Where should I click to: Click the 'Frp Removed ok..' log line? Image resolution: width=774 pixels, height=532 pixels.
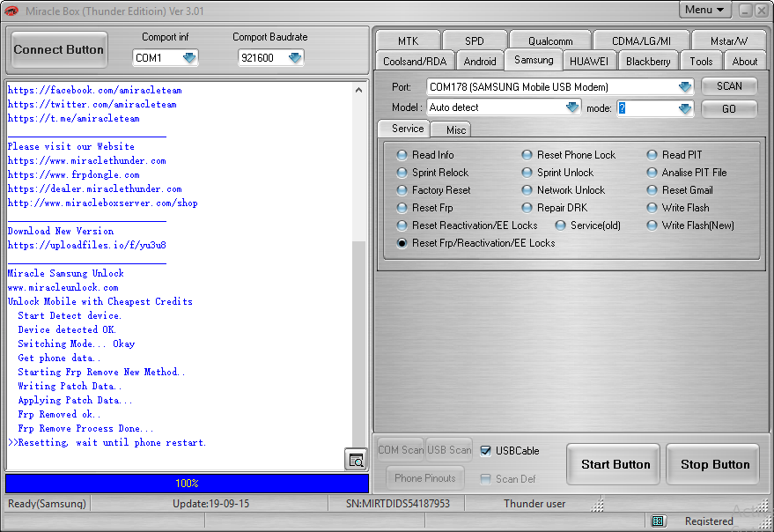(x=59, y=415)
